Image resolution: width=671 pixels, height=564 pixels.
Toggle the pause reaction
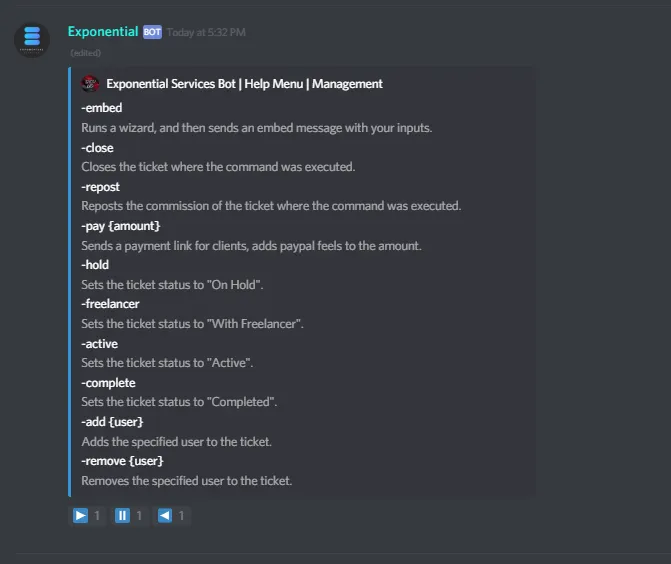coord(129,516)
